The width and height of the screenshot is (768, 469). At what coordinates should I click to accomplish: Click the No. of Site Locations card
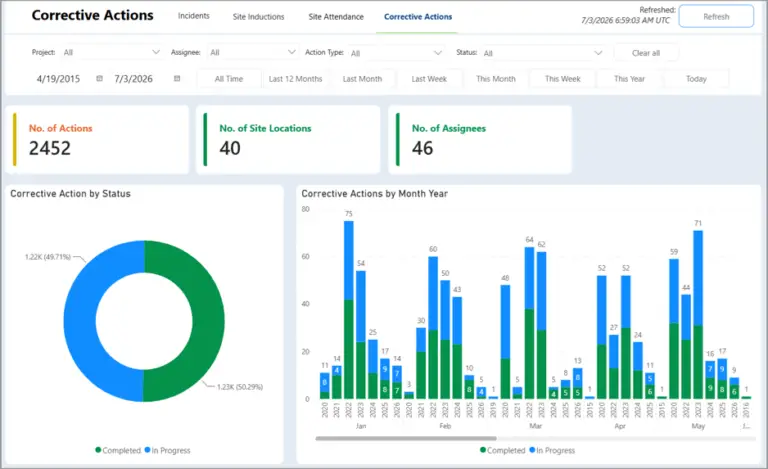pos(288,140)
